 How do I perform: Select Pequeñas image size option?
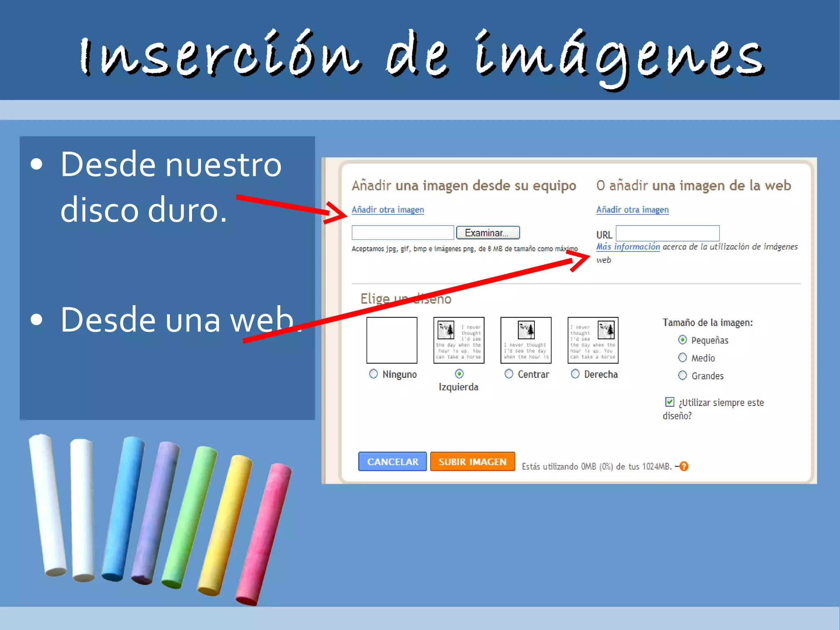point(682,340)
